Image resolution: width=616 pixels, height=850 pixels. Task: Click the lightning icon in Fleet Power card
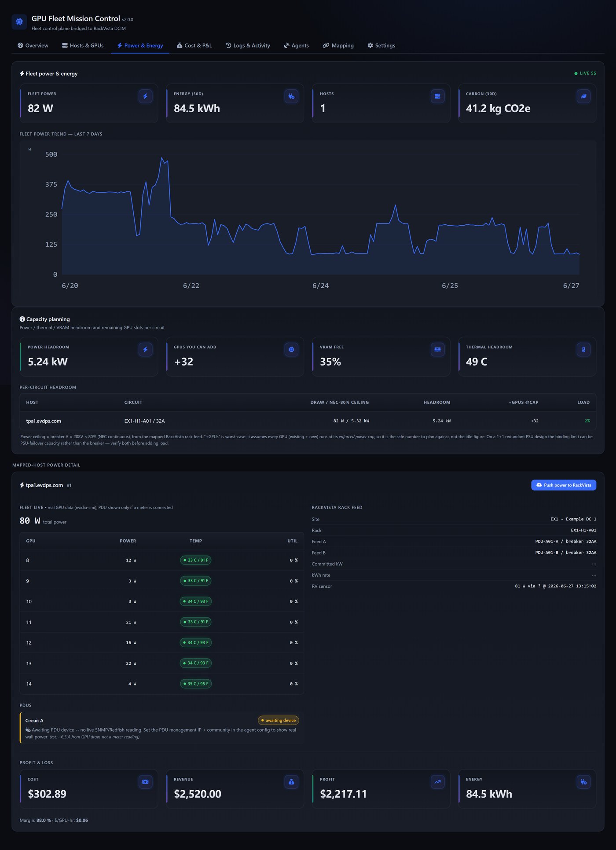(145, 96)
